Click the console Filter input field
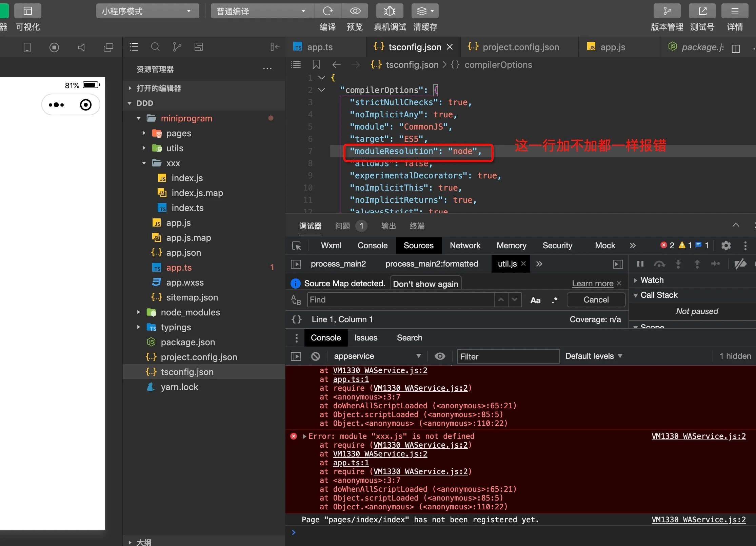The height and width of the screenshot is (546, 756). coord(508,356)
